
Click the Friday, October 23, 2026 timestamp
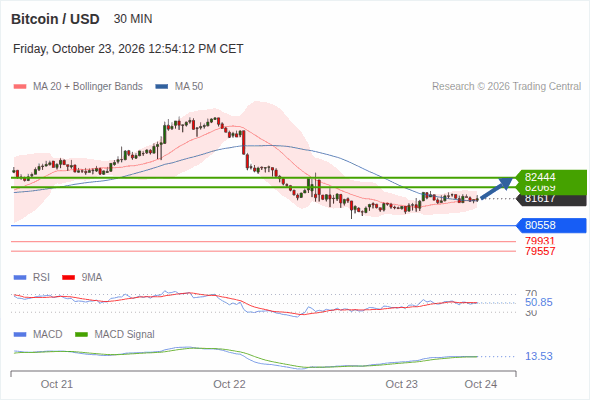pyautogui.click(x=128, y=49)
